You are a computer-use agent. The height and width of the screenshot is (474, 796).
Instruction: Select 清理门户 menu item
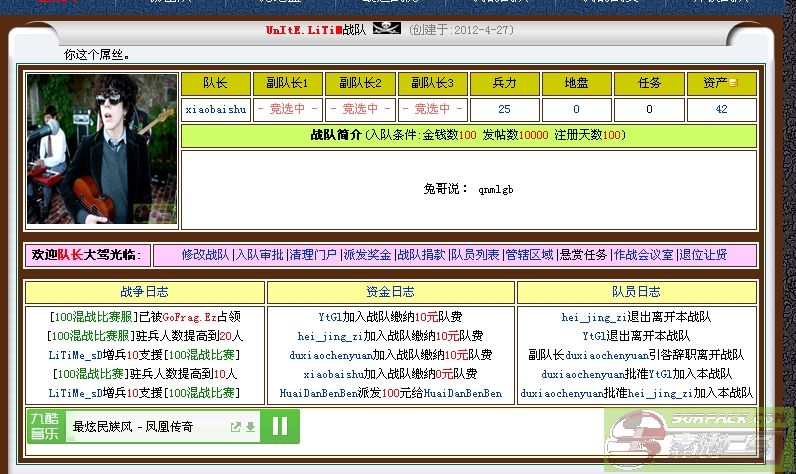point(314,255)
